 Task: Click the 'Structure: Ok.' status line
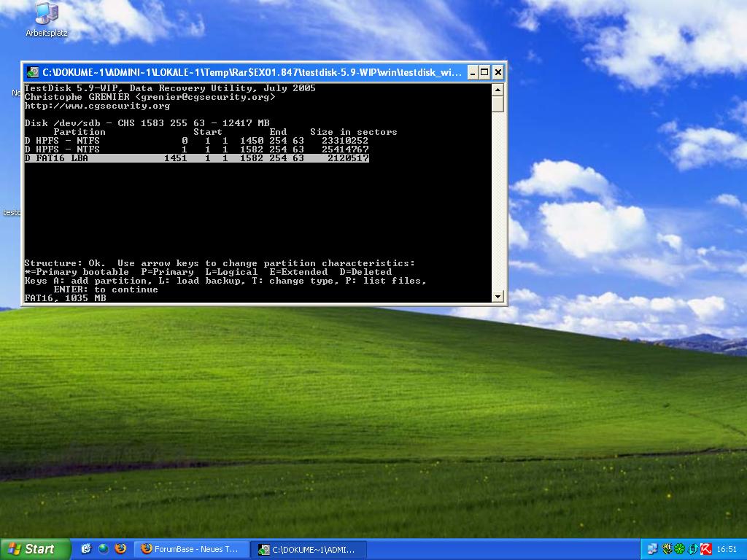click(220, 262)
